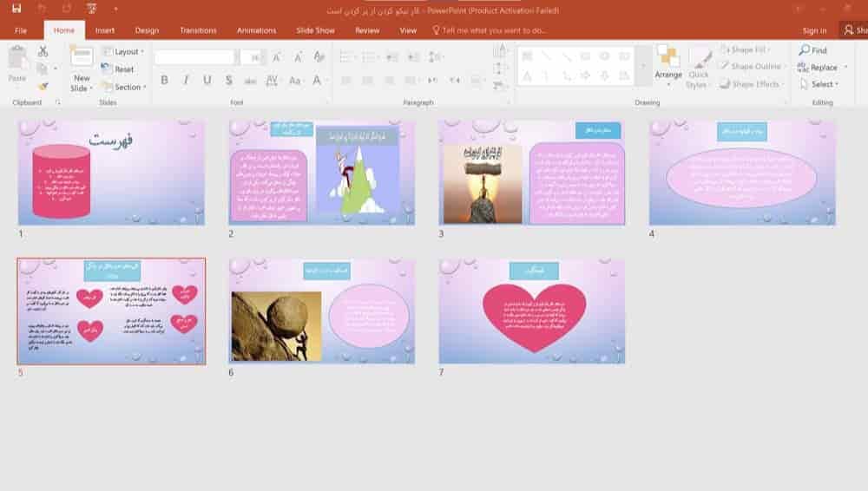Click the Font Color icon
The width and height of the screenshot is (868, 491).
317,81
